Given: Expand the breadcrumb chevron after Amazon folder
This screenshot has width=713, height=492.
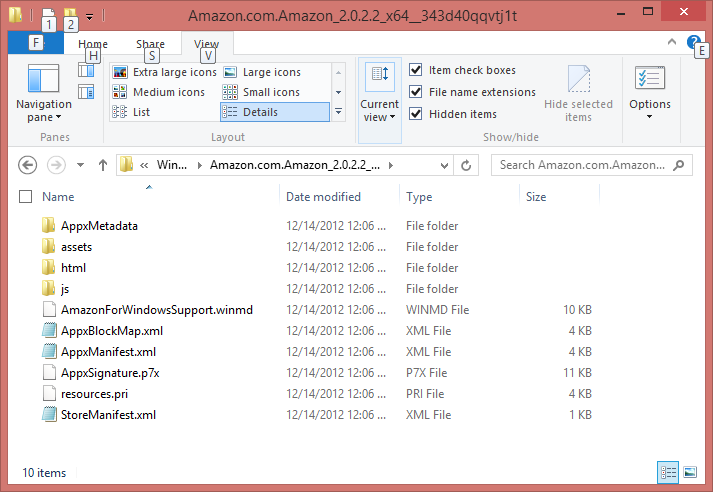Looking at the screenshot, I should point(391,165).
